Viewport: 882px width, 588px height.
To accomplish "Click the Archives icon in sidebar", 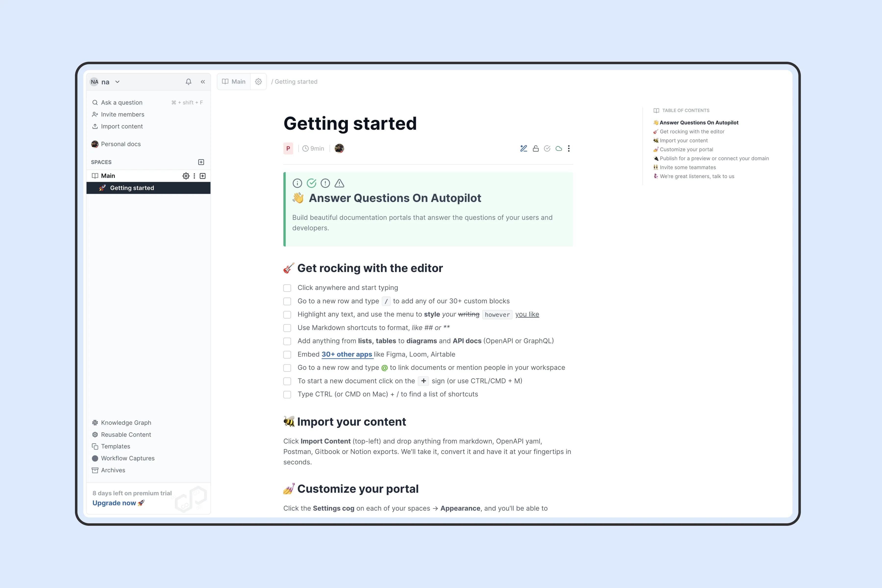I will coord(95,470).
